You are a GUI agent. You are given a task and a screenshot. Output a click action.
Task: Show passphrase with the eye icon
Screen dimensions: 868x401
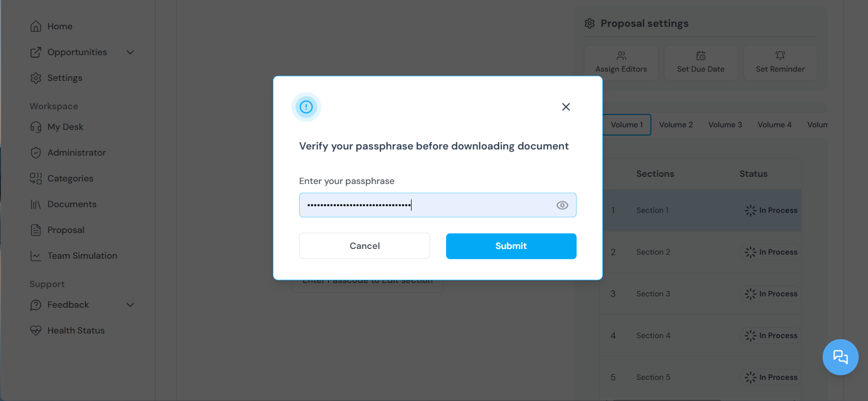[x=562, y=205]
